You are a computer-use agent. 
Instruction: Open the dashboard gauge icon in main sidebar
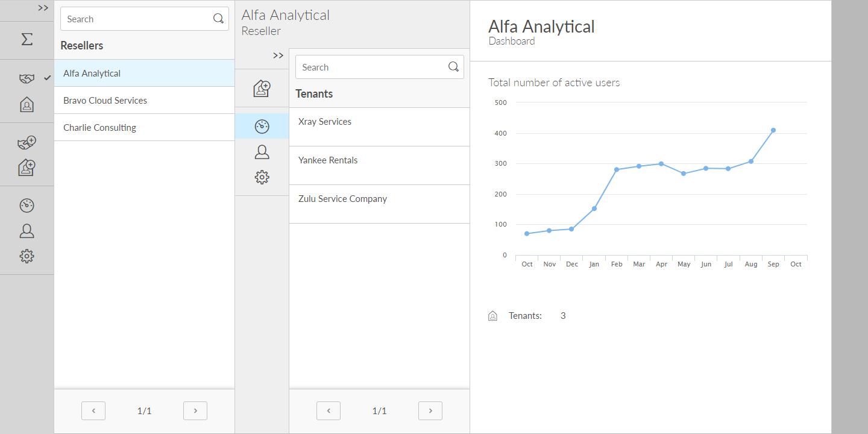point(27,206)
